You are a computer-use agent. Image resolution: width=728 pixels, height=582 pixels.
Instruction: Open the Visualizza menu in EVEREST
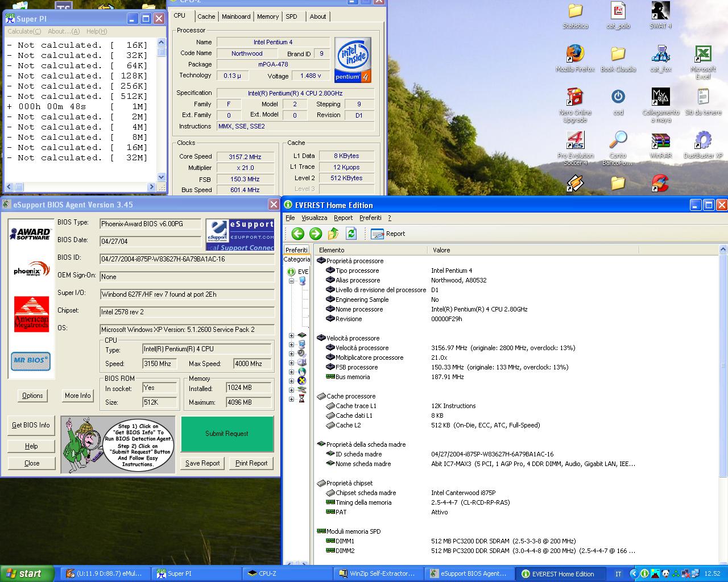315,218
